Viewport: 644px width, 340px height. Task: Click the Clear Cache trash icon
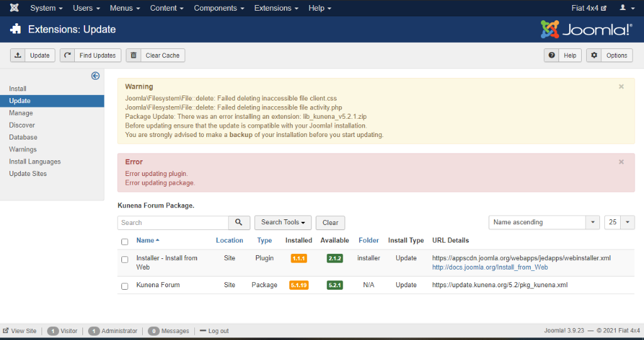[x=133, y=55]
